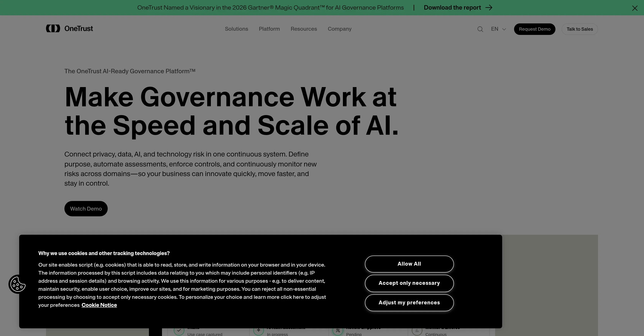Click the Request Demo button

535,29
